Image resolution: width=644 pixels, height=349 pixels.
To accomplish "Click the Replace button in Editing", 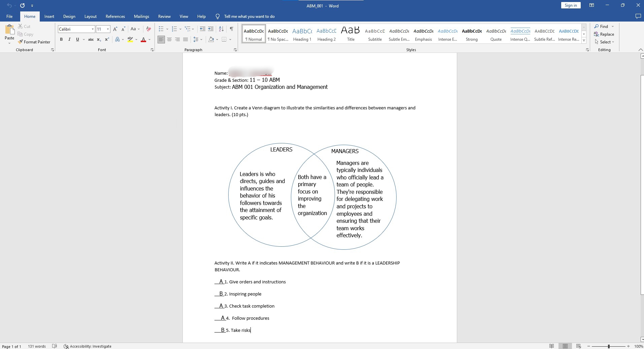I will tap(604, 34).
